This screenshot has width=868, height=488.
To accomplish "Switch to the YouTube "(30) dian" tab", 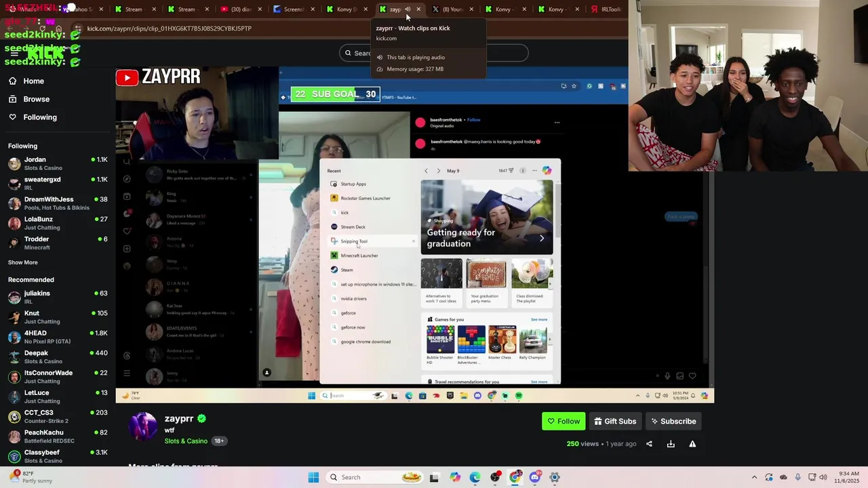I will 241,9.
